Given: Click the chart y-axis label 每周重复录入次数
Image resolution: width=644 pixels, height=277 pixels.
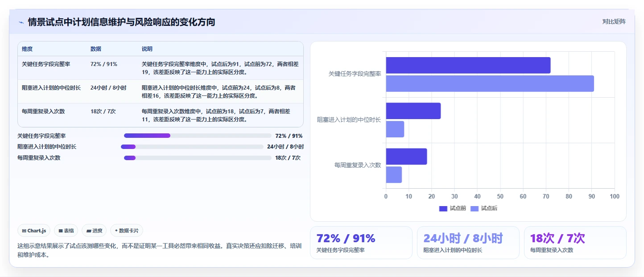Looking at the screenshot, I should click(358, 165).
